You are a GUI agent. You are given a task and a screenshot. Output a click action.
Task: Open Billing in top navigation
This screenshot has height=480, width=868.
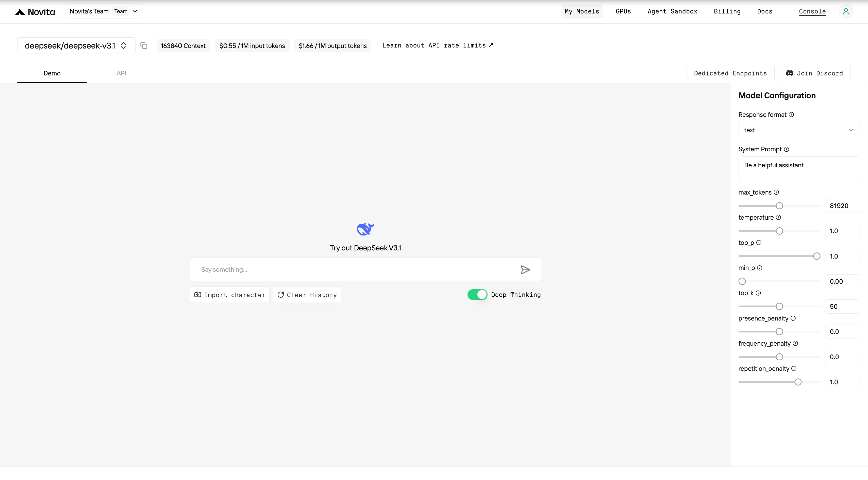(727, 11)
